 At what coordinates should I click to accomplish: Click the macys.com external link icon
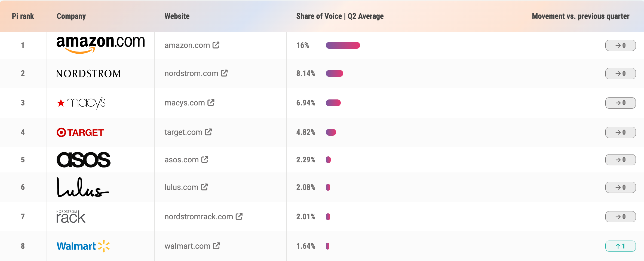point(211,102)
